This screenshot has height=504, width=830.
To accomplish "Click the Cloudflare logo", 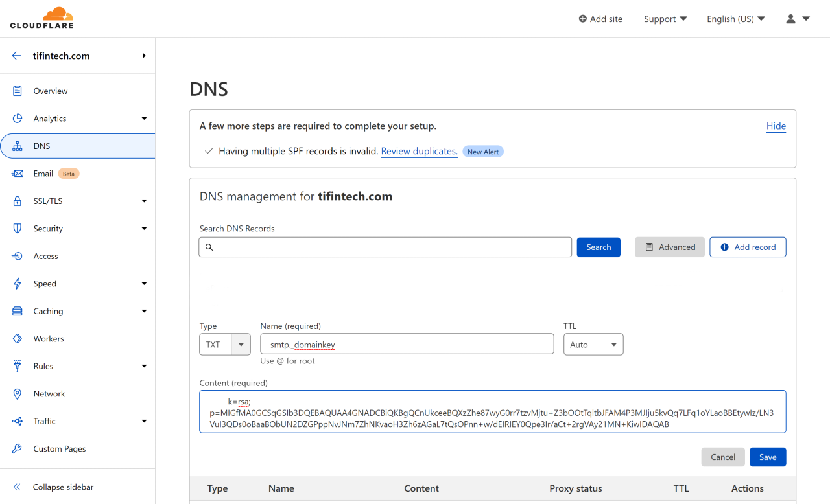I will click(41, 18).
